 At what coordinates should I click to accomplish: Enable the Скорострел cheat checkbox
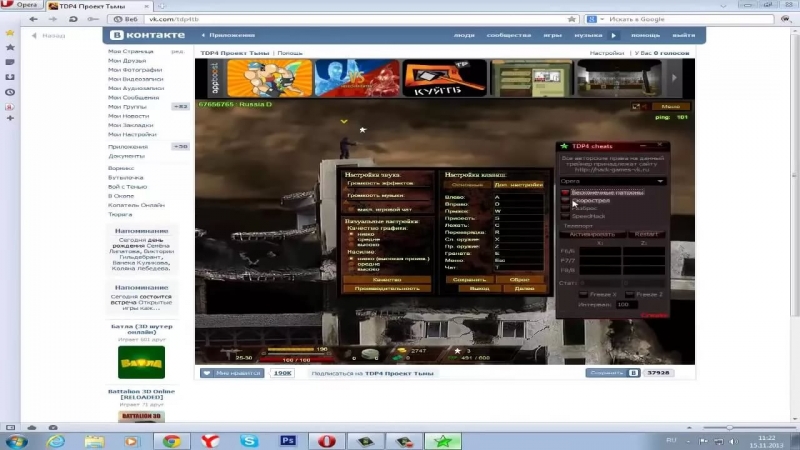pos(565,201)
